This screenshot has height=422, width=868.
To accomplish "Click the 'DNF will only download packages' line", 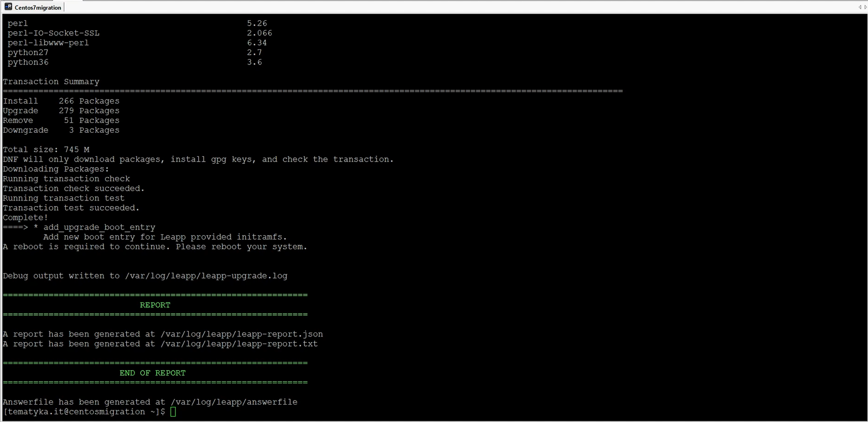I will click(198, 159).
